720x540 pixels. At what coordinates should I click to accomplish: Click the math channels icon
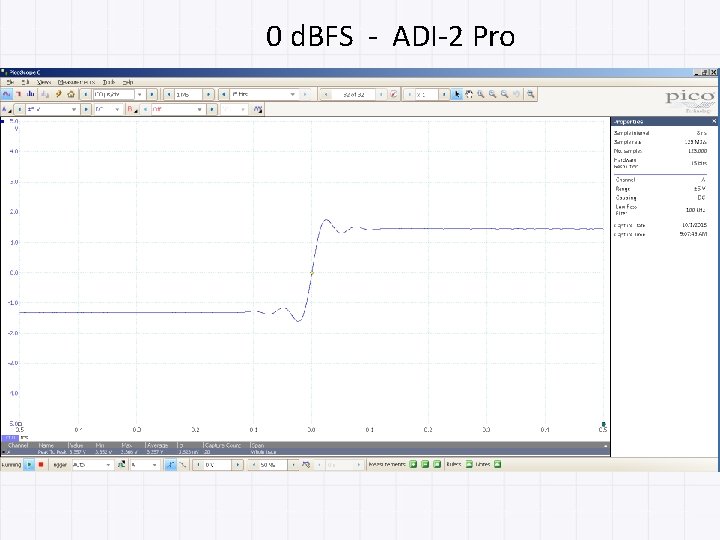pyautogui.click(x=258, y=109)
